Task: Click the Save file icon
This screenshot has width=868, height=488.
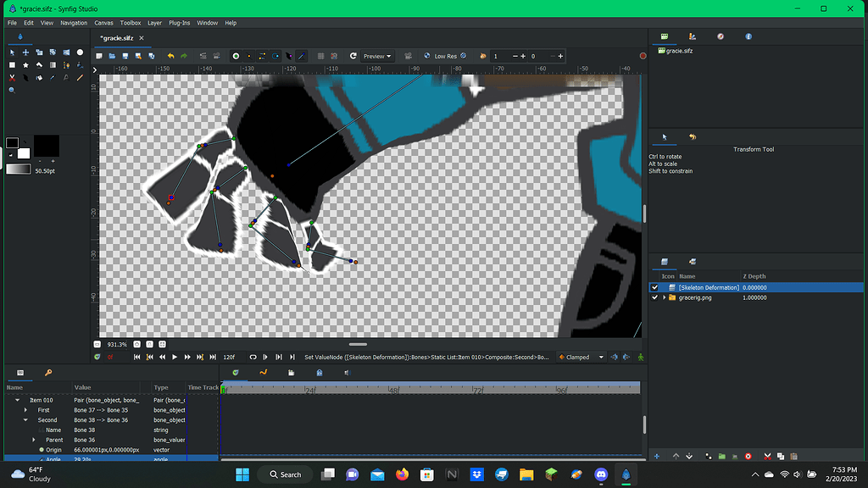Action: click(x=125, y=56)
